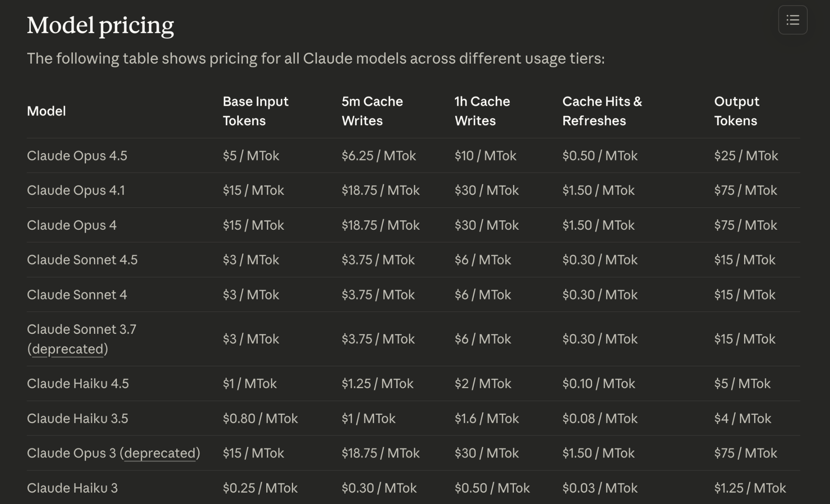
Task: Select the Claude Haiku 4.5 row label
Action: coord(78,383)
